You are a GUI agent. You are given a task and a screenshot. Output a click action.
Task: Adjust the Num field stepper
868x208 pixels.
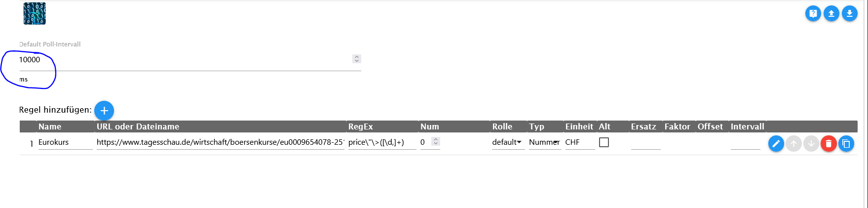click(x=436, y=142)
